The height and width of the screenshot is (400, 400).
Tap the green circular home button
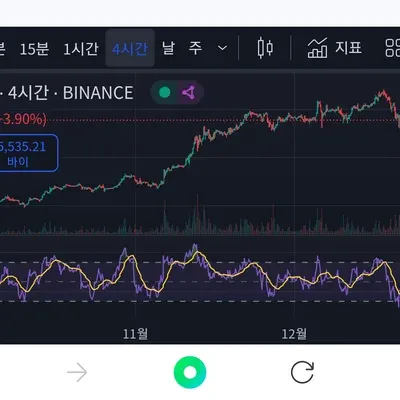click(190, 372)
